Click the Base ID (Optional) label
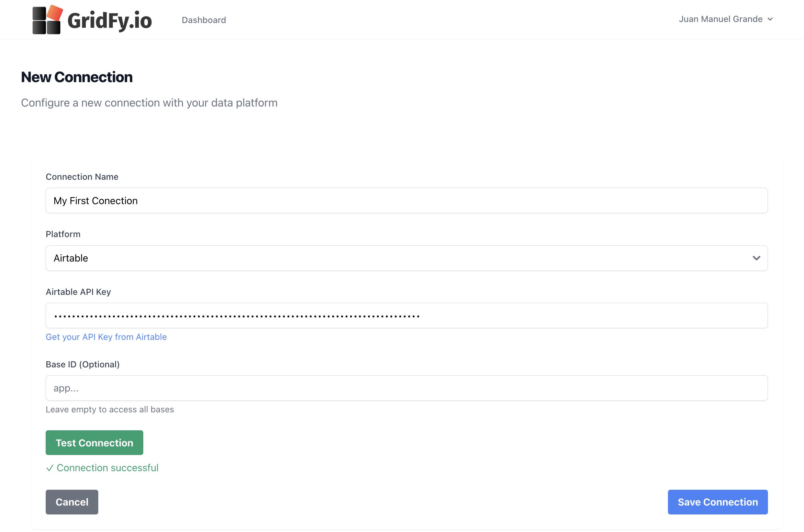Image resolution: width=804 pixels, height=532 pixels. click(82, 364)
